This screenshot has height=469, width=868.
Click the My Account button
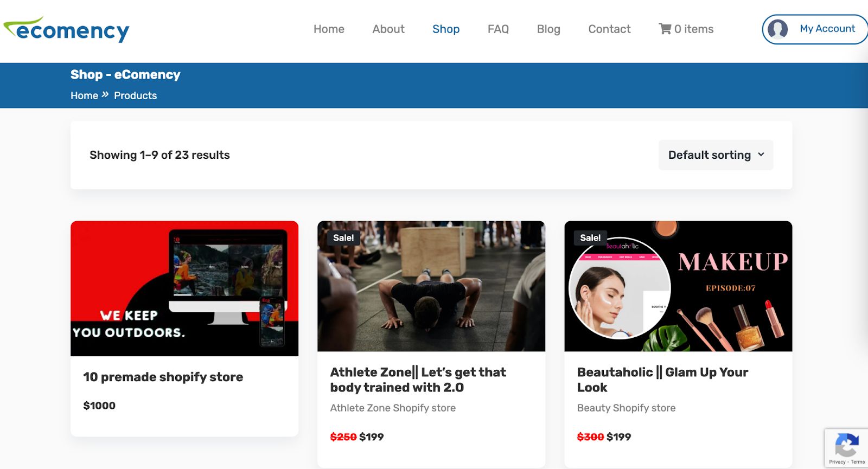tap(827, 29)
